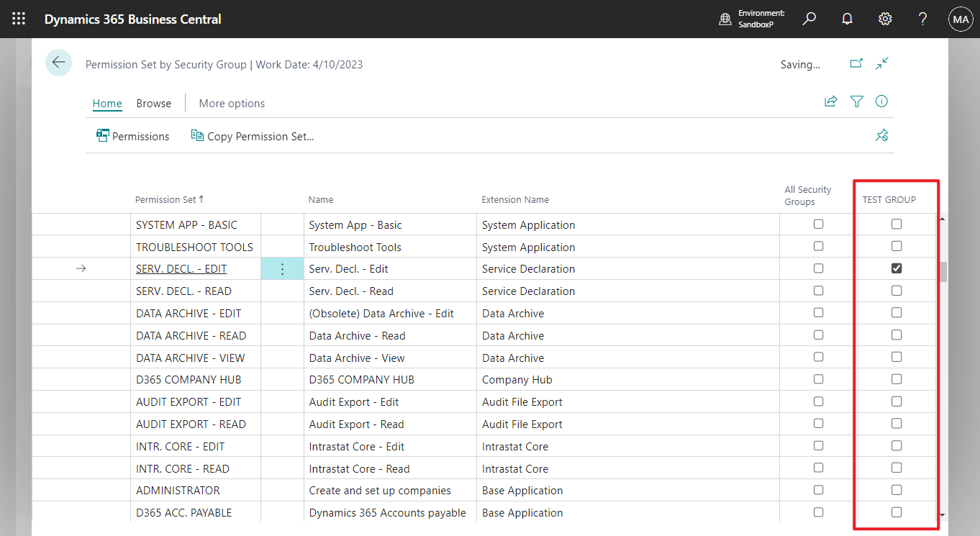Click the help question mark icon
The image size is (980, 536).
point(922,19)
